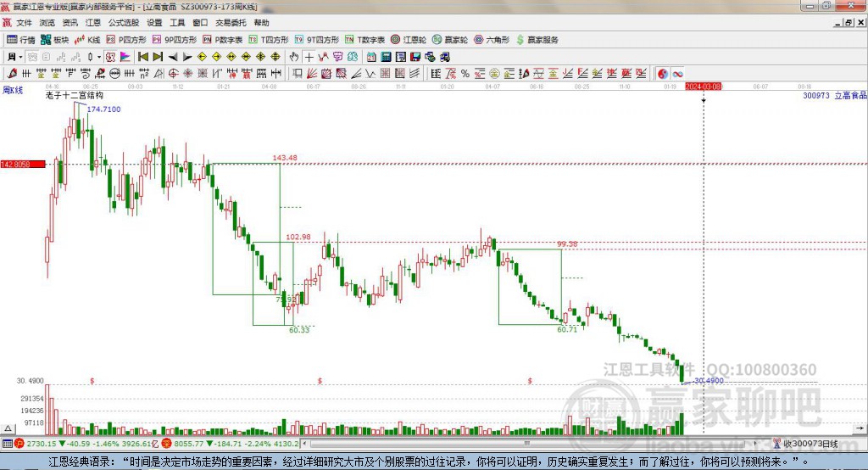Viewport: 868px width, 470px height.
Task: Click the right arrow at volume panel edge
Action: pos(860,428)
